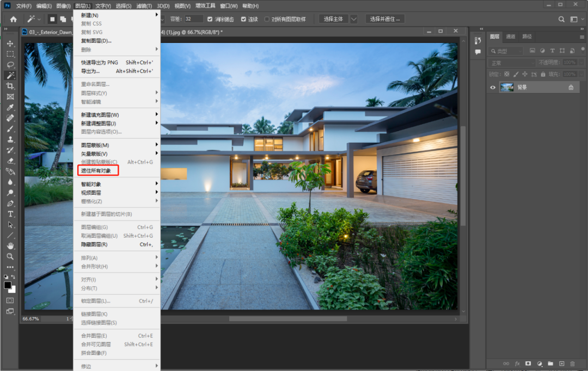
Task: Toggle the 消除锯齿 anti-alias checkbox
Action: pos(210,19)
